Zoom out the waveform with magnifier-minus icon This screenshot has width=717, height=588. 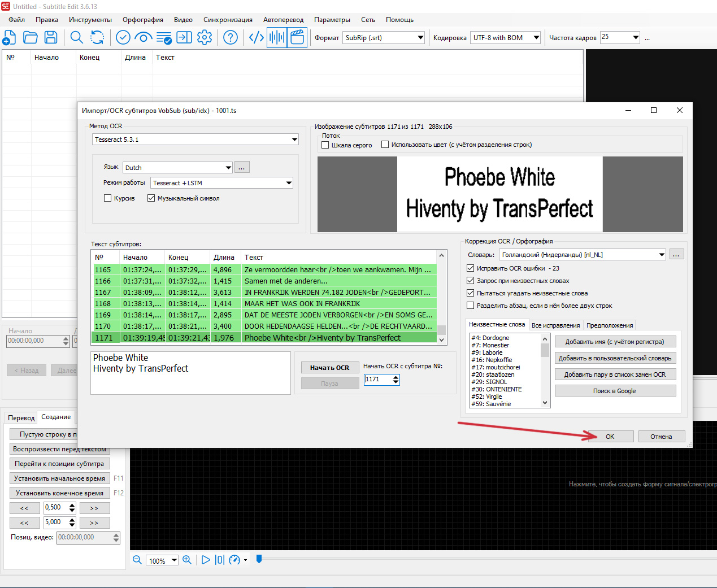pos(137,559)
